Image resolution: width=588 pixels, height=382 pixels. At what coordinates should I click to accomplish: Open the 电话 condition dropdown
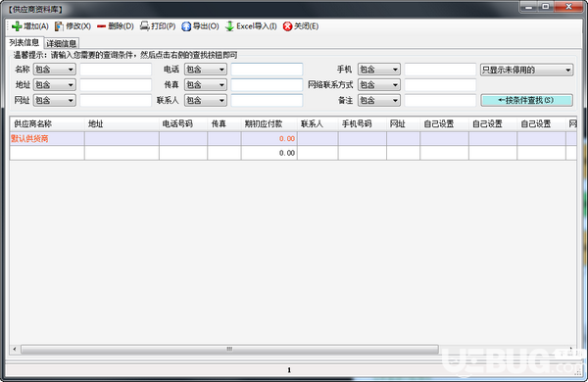click(x=206, y=70)
